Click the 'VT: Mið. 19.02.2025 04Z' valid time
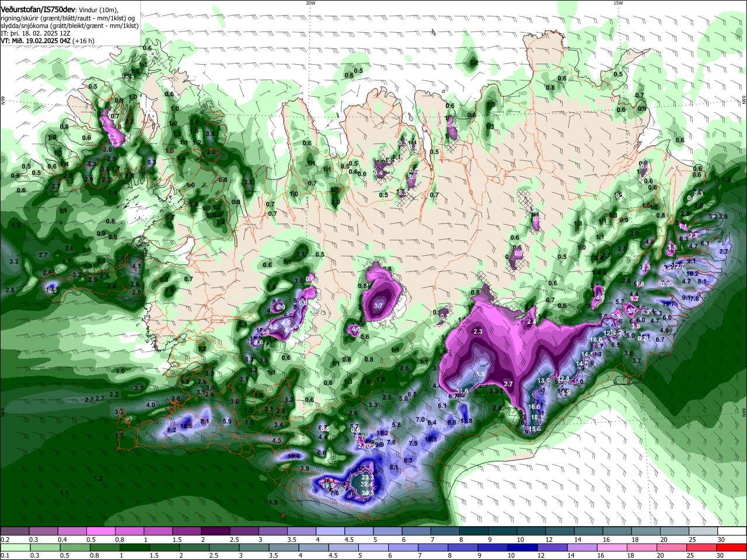This screenshot has height=560, width=747. click(36, 41)
